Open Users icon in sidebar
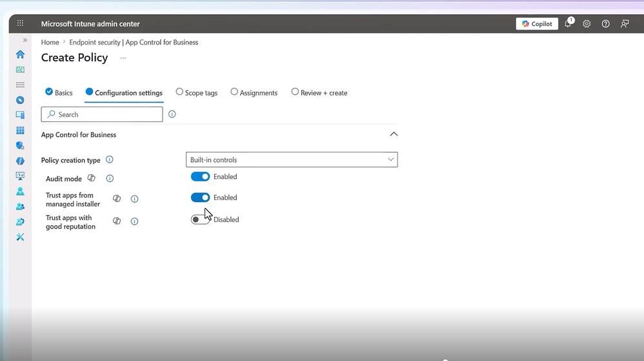Image resolution: width=644 pixels, height=361 pixels. [20, 191]
